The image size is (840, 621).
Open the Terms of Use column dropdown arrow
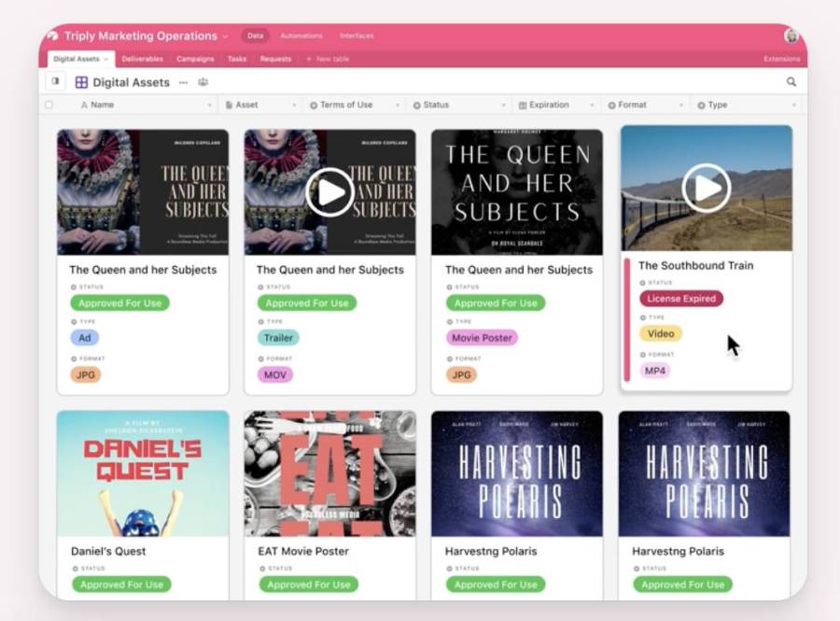point(398,105)
